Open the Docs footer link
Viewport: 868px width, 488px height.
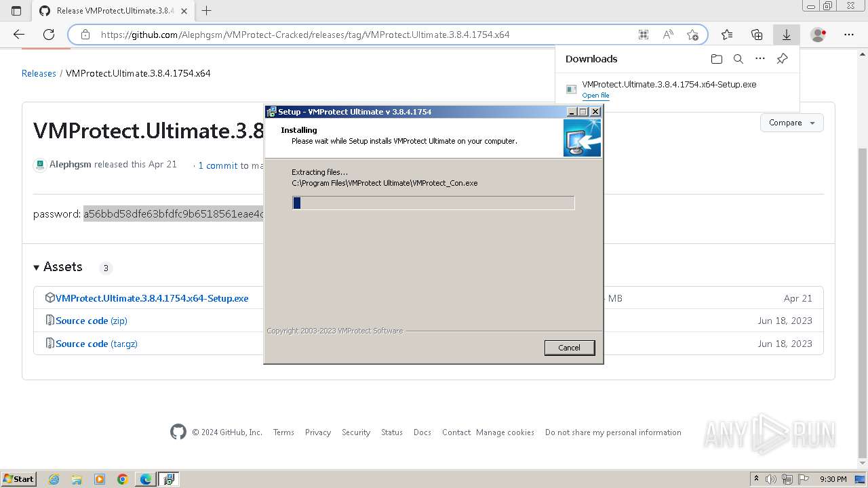click(x=422, y=432)
